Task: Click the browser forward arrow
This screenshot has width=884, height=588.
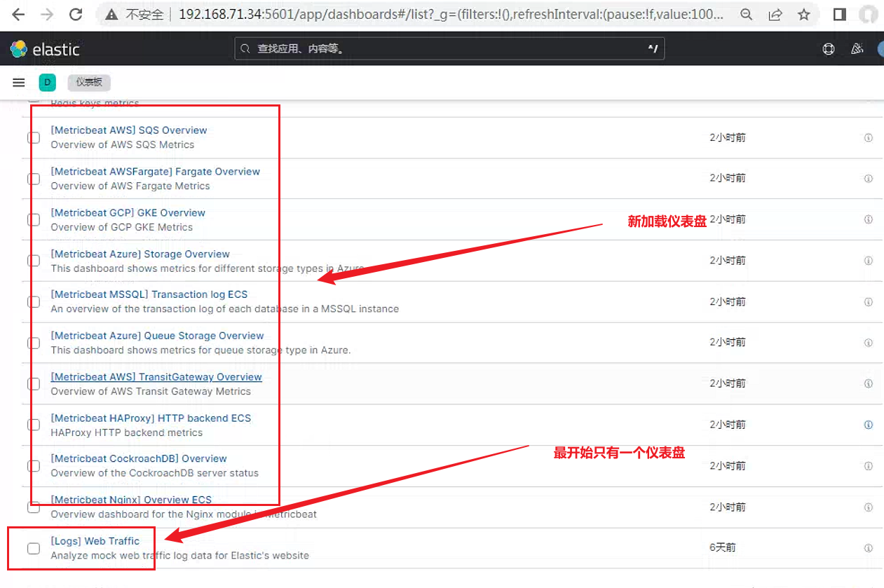Action: pos(47,14)
